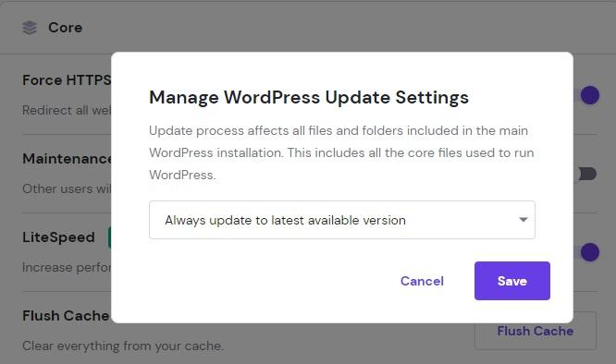
Task: Click the dropdown caret arrow icon
Action: [523, 220]
